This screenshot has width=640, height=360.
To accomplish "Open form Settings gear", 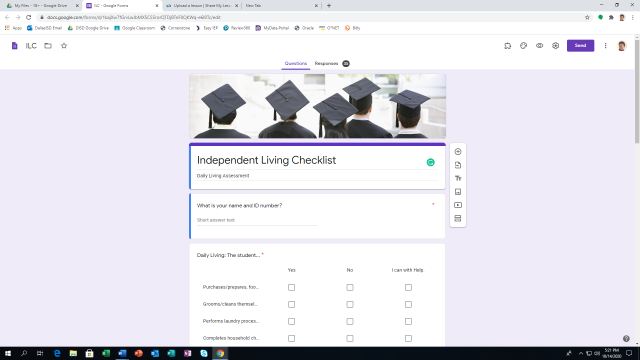I will coord(556,46).
